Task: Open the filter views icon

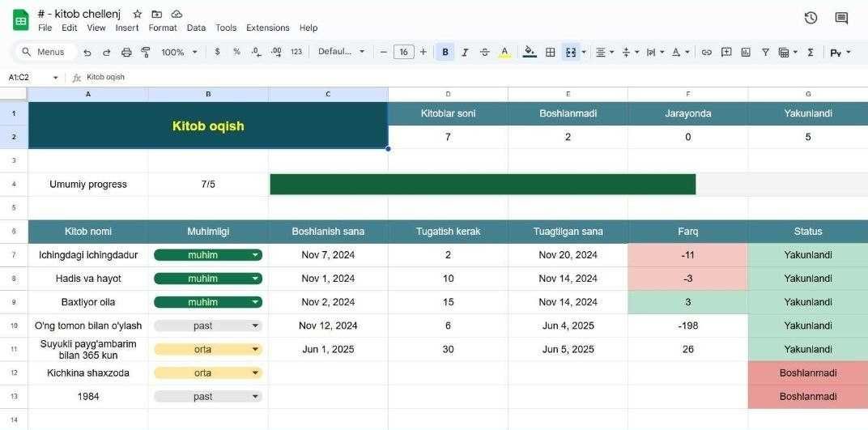Action: coord(784,52)
